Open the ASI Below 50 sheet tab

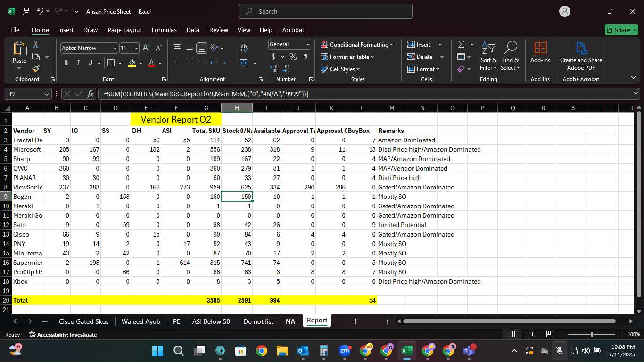coord(211,321)
